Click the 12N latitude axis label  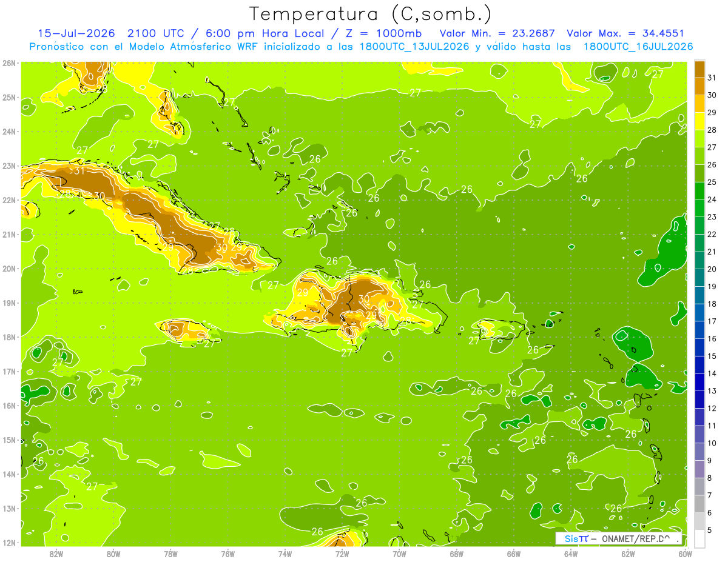[9, 543]
